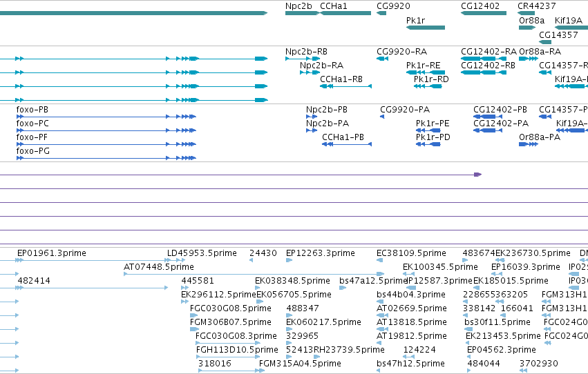This screenshot has width=588, height=374.
Task: Click the Npc2b-PB protein label
Action: click(327, 110)
